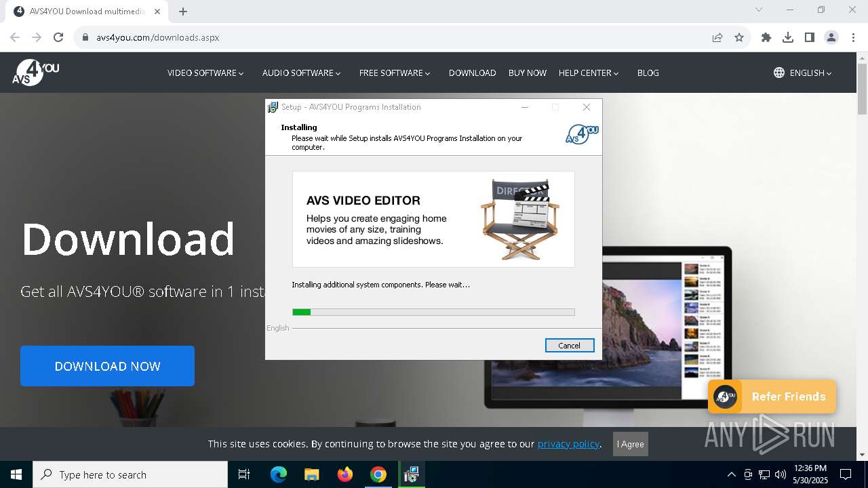Click the share page icon in address bar

[717, 37]
